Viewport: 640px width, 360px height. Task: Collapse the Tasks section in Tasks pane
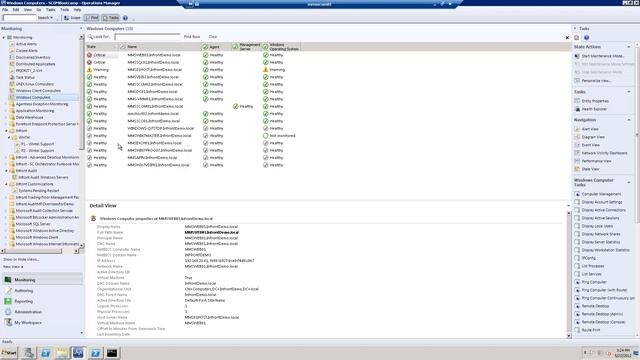629,92
